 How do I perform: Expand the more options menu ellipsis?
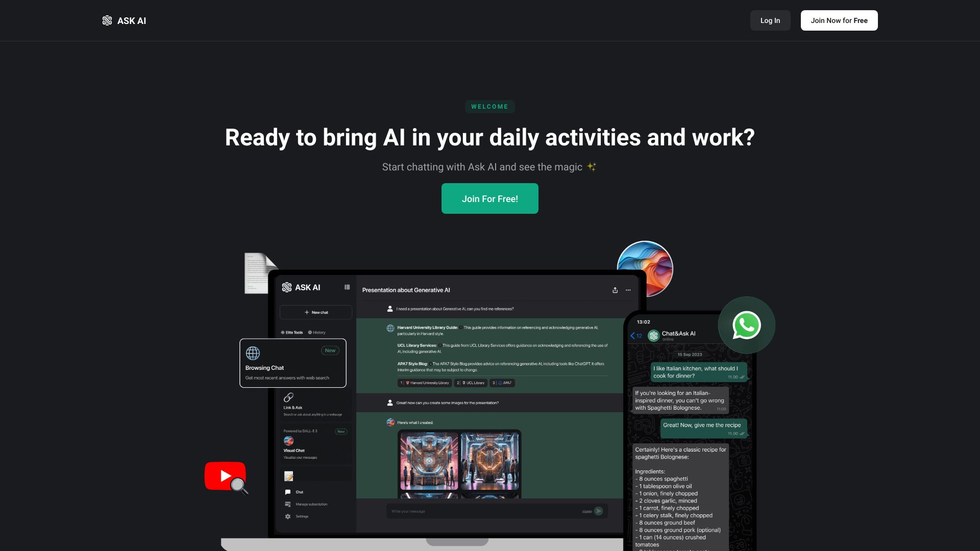[x=628, y=290]
